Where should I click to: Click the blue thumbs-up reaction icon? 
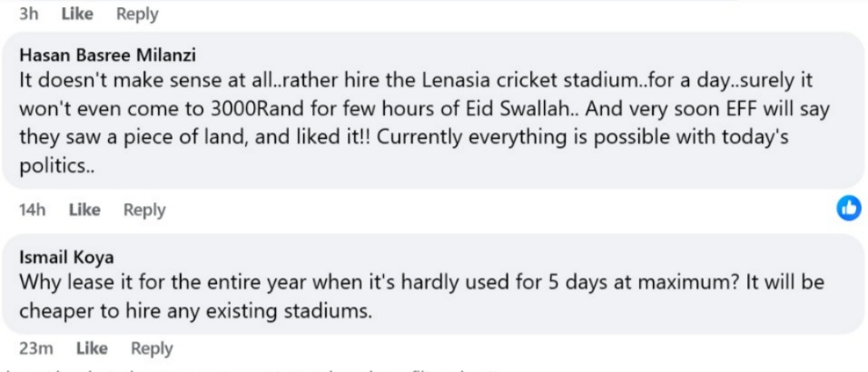pos(848,208)
